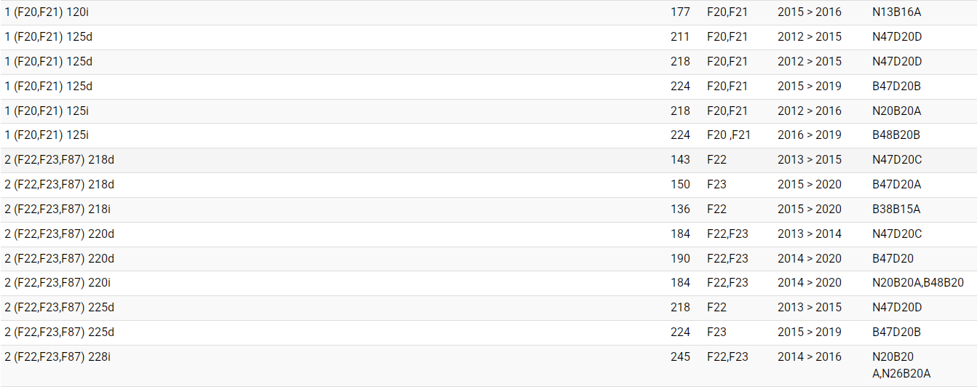Click power value 190 for 220d
This screenshot has height=387, width=980.
[680, 259]
